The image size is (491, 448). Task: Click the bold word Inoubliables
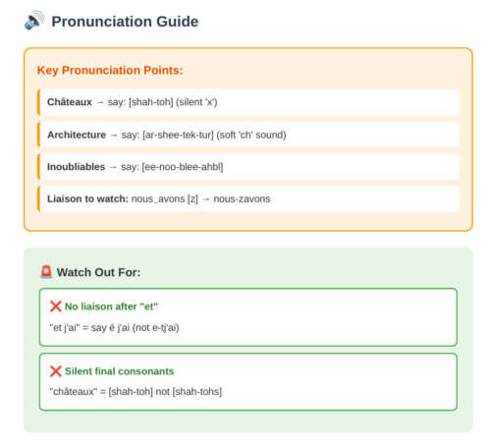[x=76, y=167]
